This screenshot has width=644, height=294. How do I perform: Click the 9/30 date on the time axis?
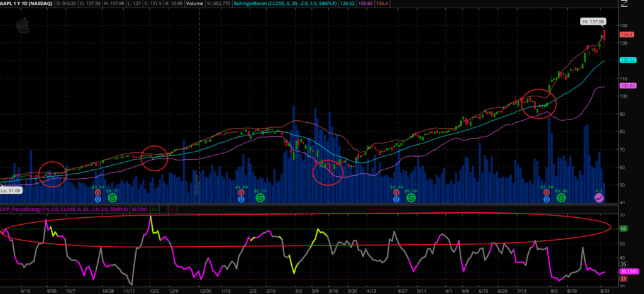pos(52,290)
